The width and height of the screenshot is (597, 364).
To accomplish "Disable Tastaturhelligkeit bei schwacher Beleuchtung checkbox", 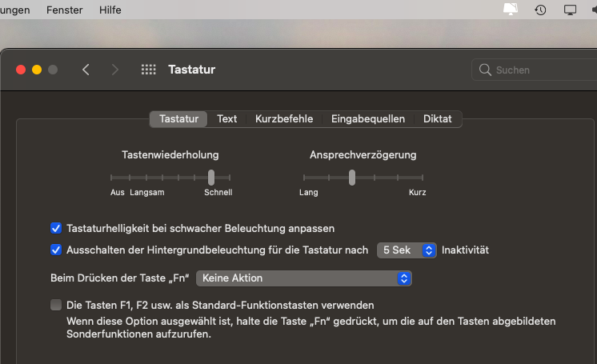I will pyautogui.click(x=56, y=228).
